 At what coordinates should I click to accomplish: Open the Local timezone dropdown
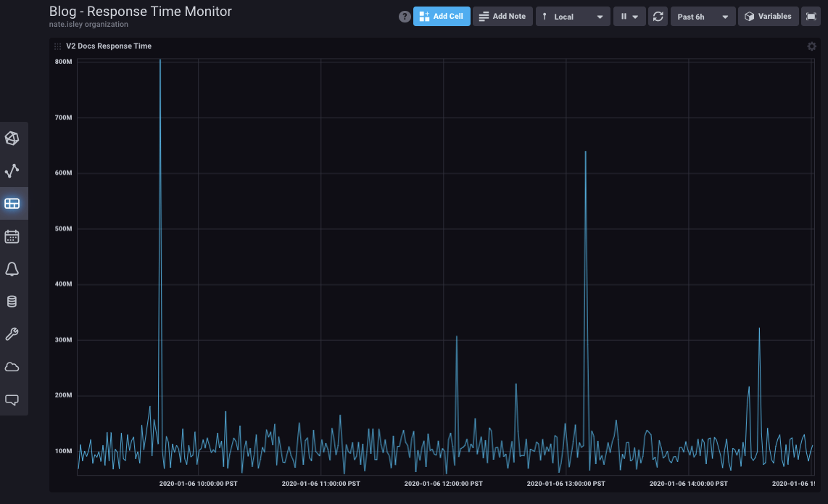[x=573, y=16]
